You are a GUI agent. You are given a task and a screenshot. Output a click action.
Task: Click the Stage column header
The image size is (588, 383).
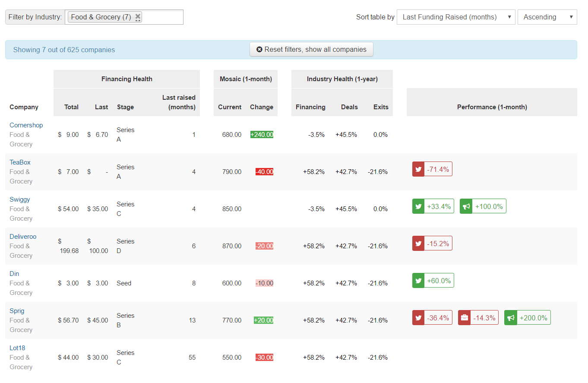click(125, 107)
